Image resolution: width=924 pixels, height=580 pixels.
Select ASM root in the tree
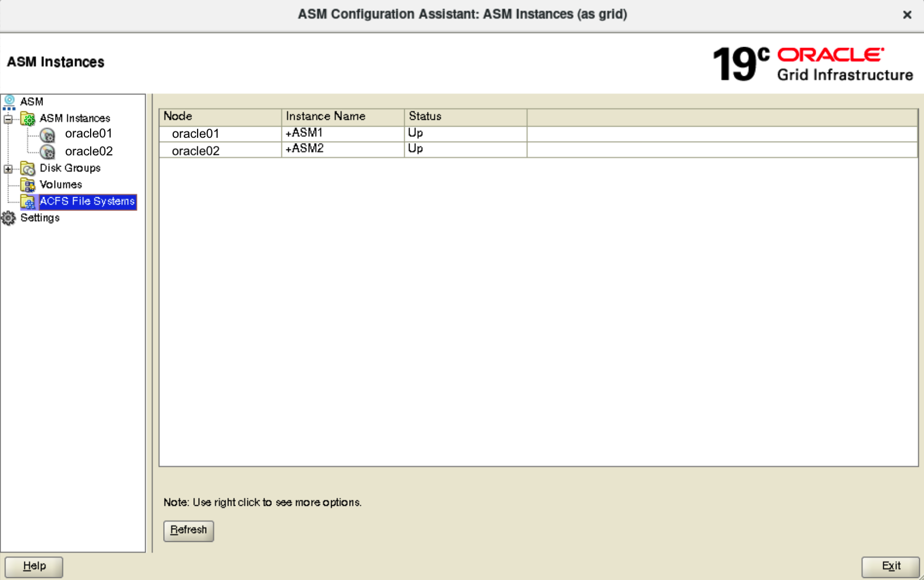32,101
